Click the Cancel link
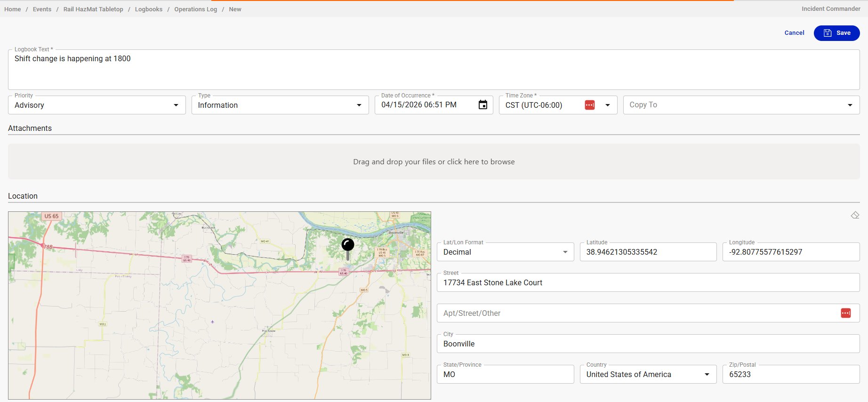 (794, 33)
